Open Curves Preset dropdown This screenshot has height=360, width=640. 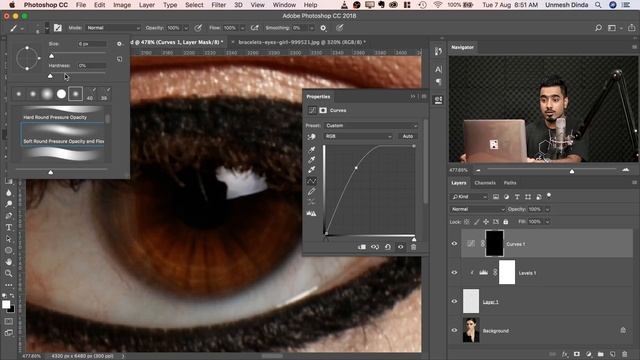pos(371,126)
